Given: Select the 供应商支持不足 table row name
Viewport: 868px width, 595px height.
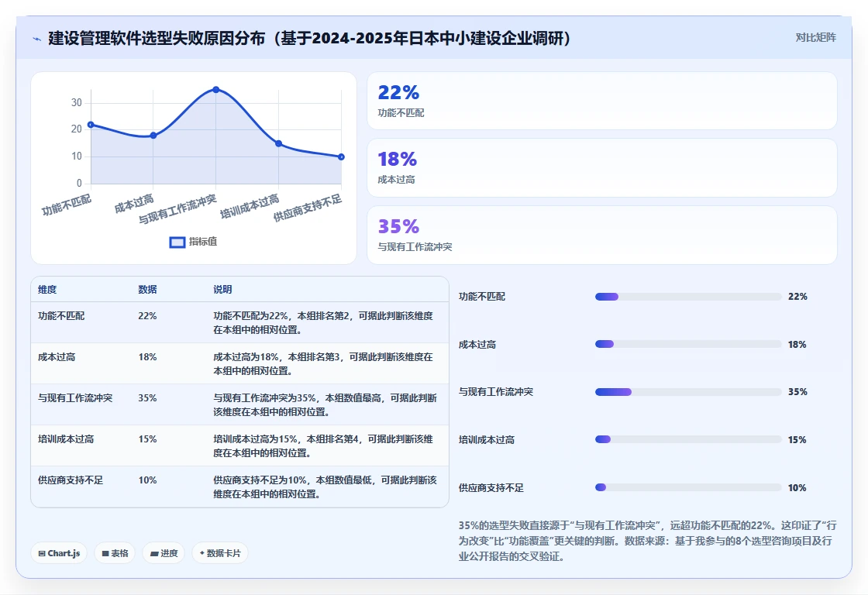Looking at the screenshot, I should (x=71, y=480).
